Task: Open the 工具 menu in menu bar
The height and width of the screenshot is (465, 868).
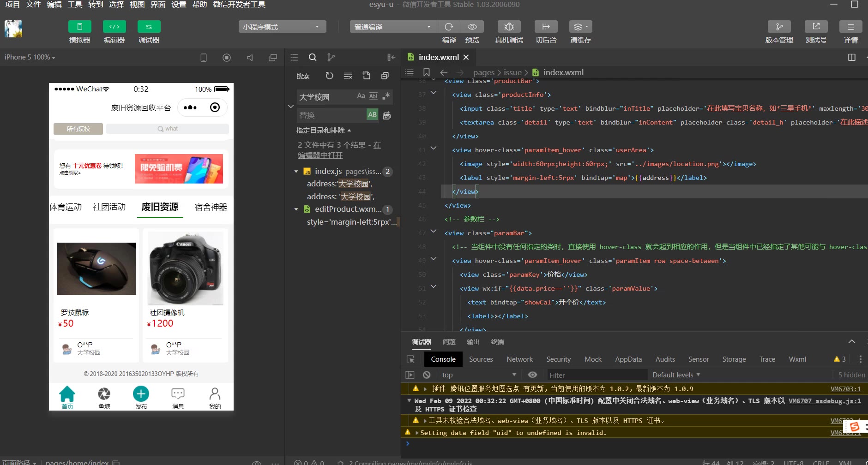Action: [75, 5]
